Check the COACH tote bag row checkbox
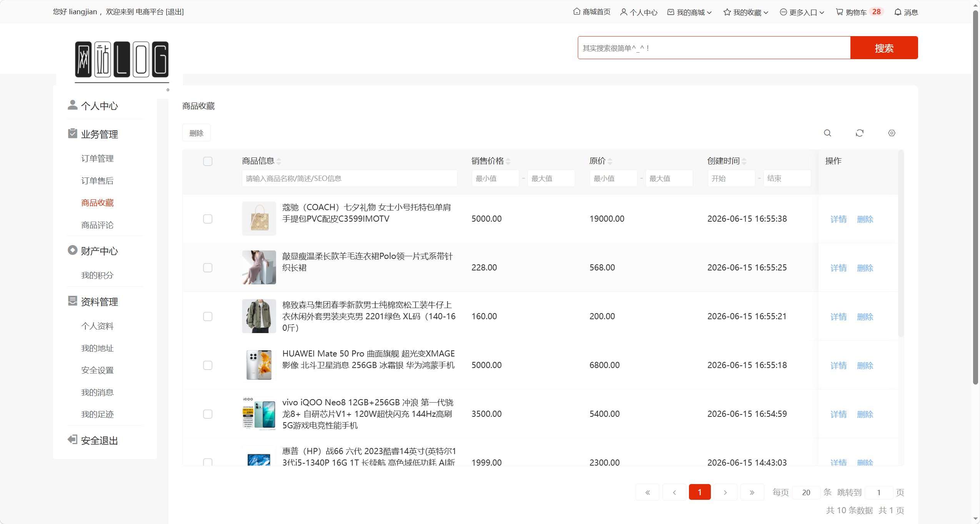This screenshot has height=524, width=980. click(x=208, y=219)
